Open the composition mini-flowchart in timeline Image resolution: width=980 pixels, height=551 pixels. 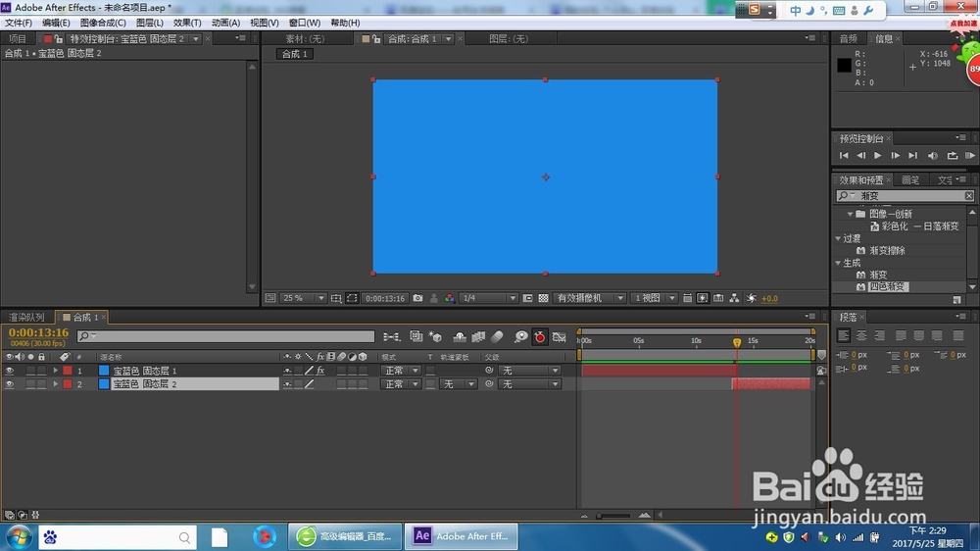[x=391, y=337]
